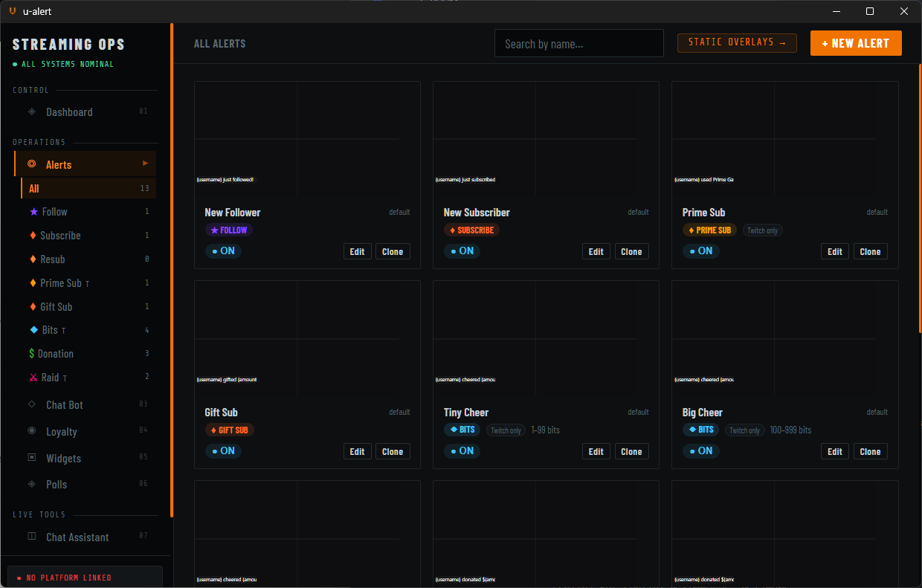Open the New Subscriber alert preview thumbnail
The height and width of the screenshot is (588, 922).
[x=546, y=139]
